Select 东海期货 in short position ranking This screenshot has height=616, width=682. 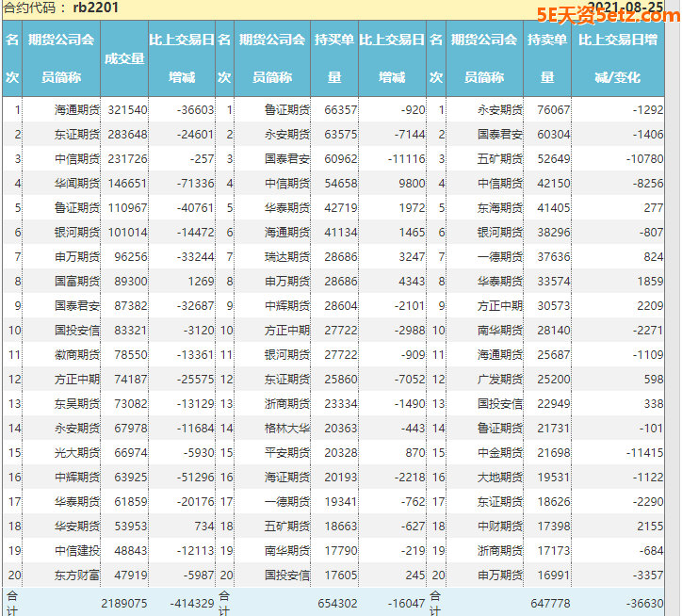(500, 208)
